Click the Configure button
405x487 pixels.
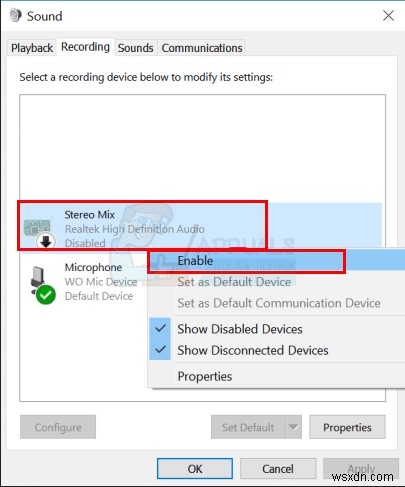[58, 427]
